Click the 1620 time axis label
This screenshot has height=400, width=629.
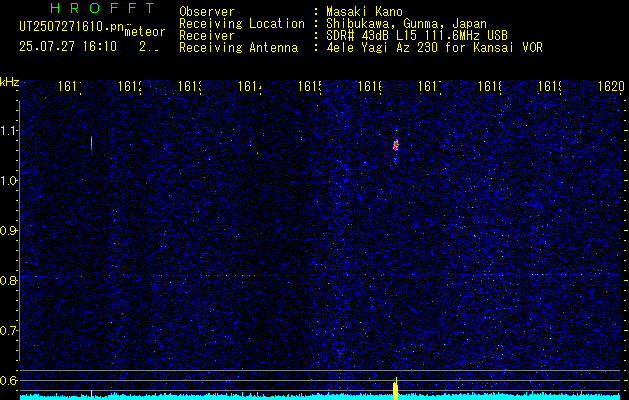(x=611, y=86)
